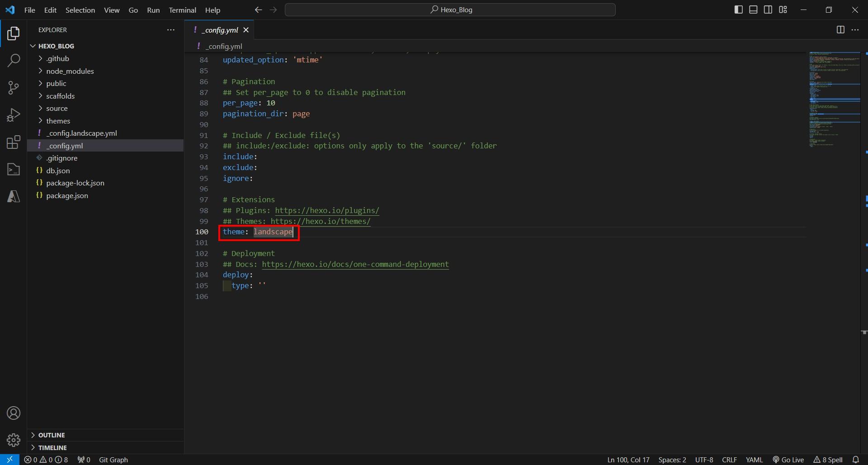Open the Extensions view icon

tap(14, 142)
